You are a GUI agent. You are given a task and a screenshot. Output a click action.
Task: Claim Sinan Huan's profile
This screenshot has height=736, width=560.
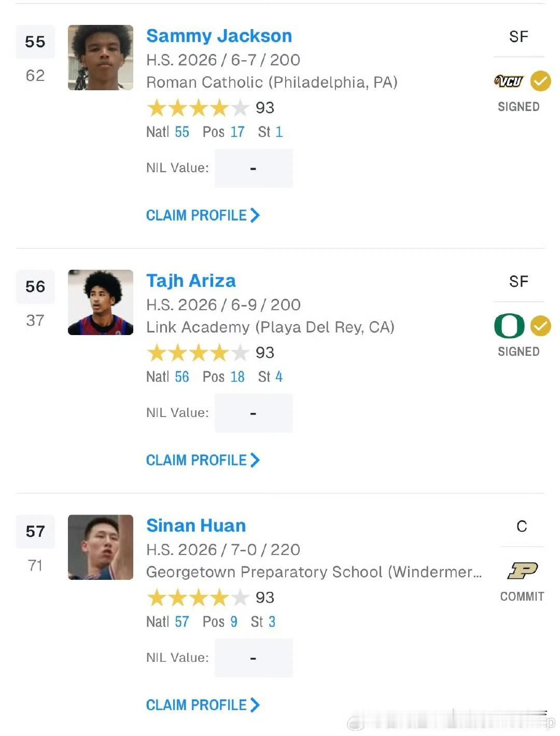tap(203, 705)
